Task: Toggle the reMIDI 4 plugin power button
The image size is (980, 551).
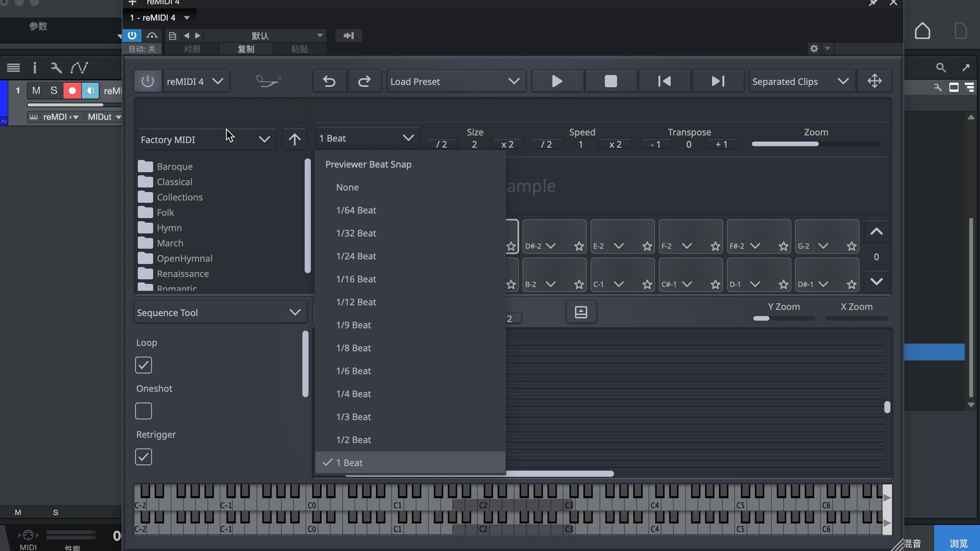Action: tap(148, 81)
